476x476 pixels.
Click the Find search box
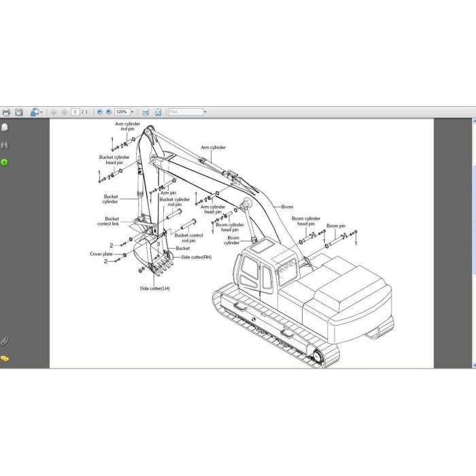click(x=186, y=112)
